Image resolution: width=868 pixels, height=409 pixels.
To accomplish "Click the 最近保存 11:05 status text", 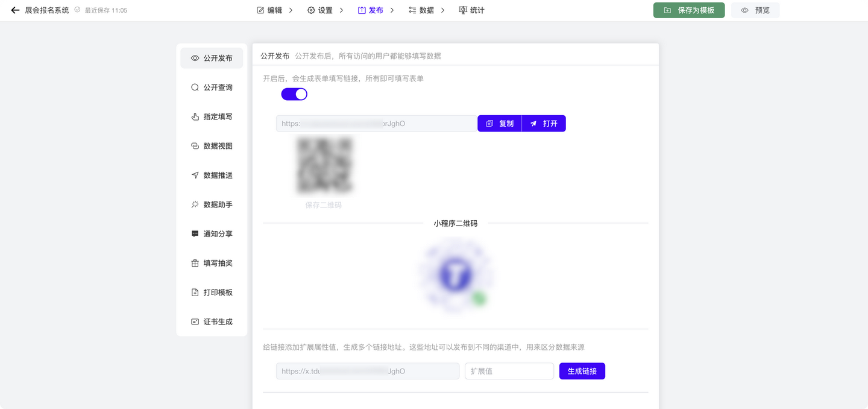I will coord(105,10).
